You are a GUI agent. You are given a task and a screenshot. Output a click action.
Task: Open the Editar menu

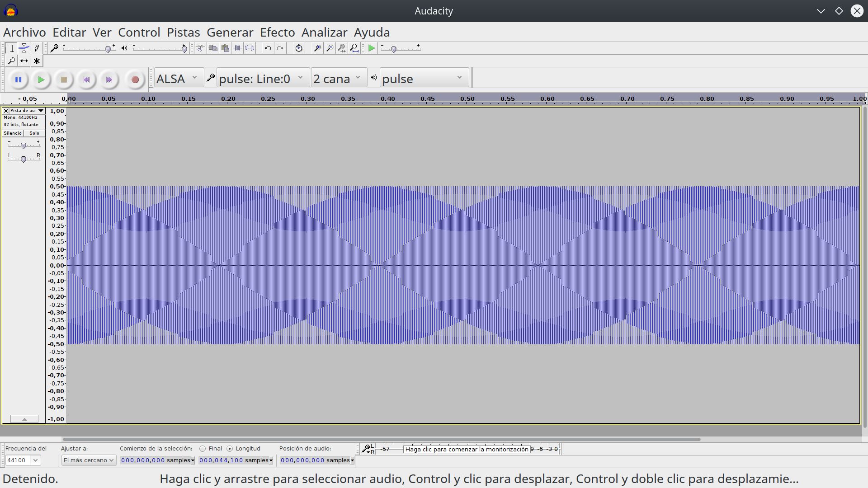click(x=69, y=33)
